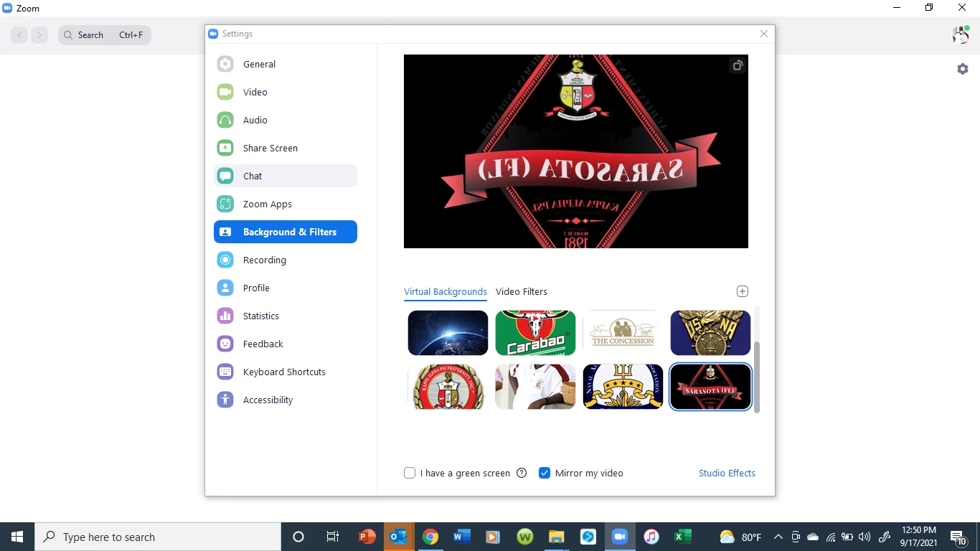Screen dimensions: 980x551
Task: Click the Zoom taskbar icon
Action: tap(620, 537)
